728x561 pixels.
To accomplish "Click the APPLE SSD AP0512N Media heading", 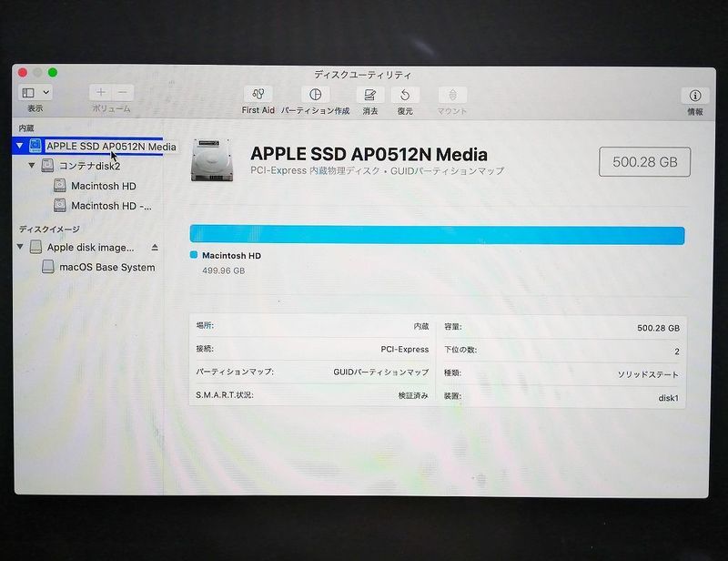I will pyautogui.click(x=369, y=154).
